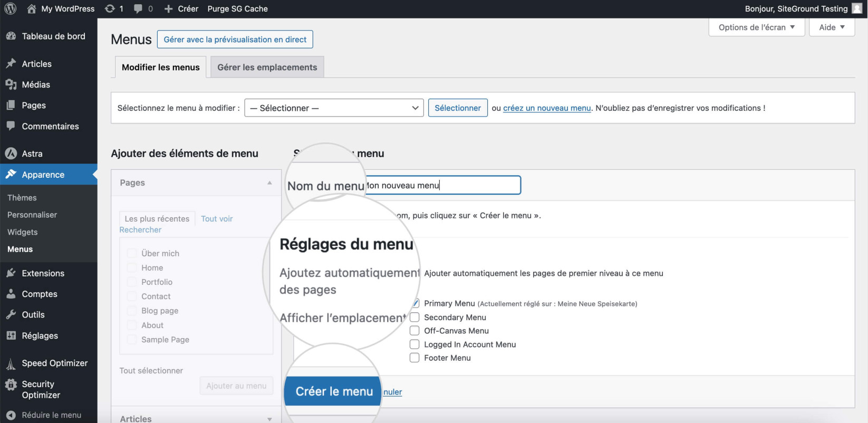Click the Réglages settings icon
The width and height of the screenshot is (868, 423).
click(x=11, y=335)
